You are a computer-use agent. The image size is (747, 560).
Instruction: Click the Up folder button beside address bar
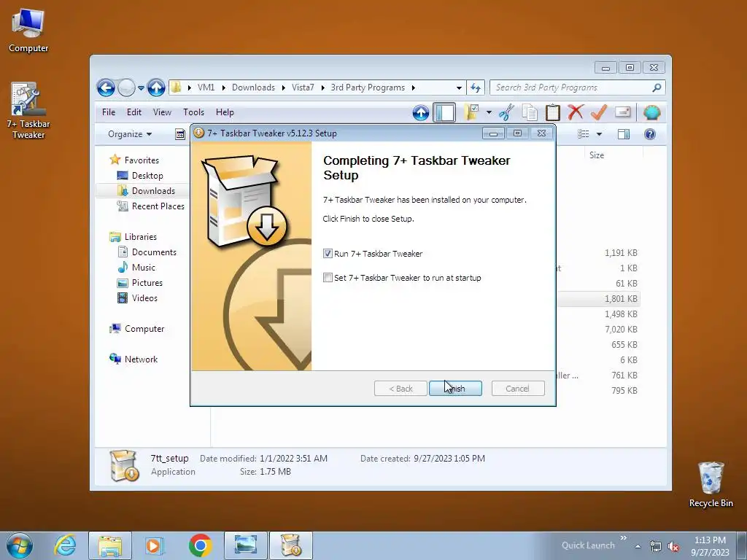coord(156,87)
